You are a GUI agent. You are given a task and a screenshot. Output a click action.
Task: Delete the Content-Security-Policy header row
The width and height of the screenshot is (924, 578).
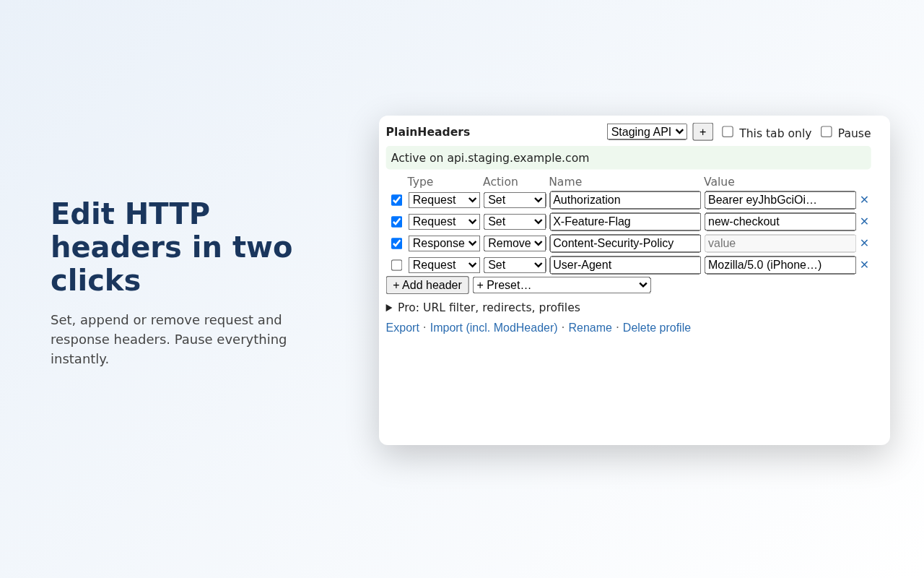tap(864, 243)
